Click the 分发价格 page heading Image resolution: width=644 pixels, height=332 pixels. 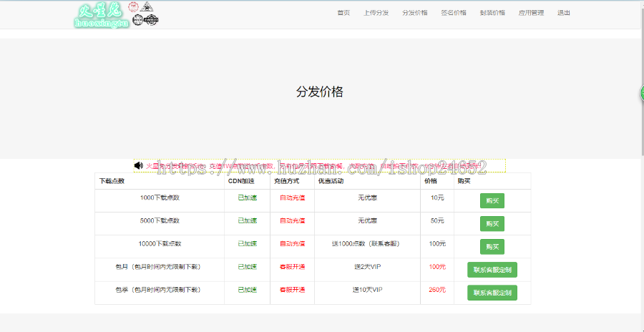pos(320,92)
